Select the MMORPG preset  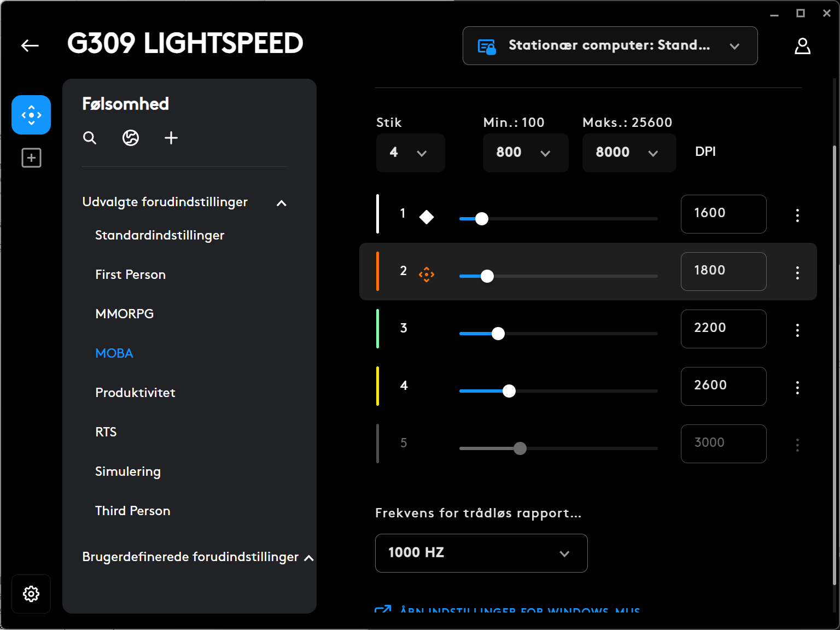[125, 314]
